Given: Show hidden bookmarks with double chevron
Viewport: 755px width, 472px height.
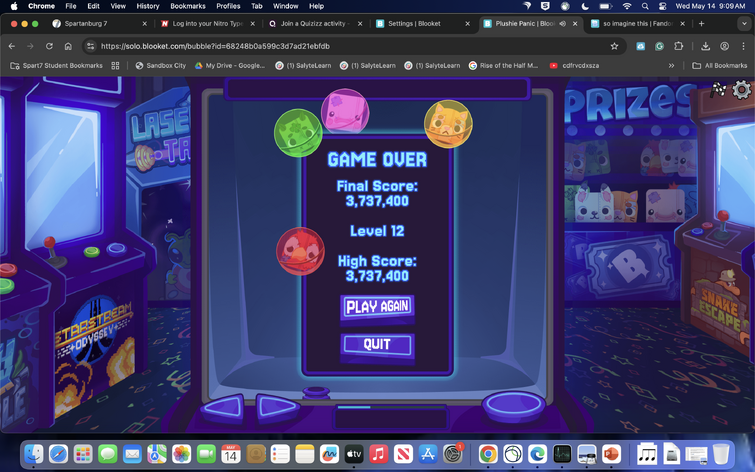Looking at the screenshot, I should pyautogui.click(x=671, y=66).
